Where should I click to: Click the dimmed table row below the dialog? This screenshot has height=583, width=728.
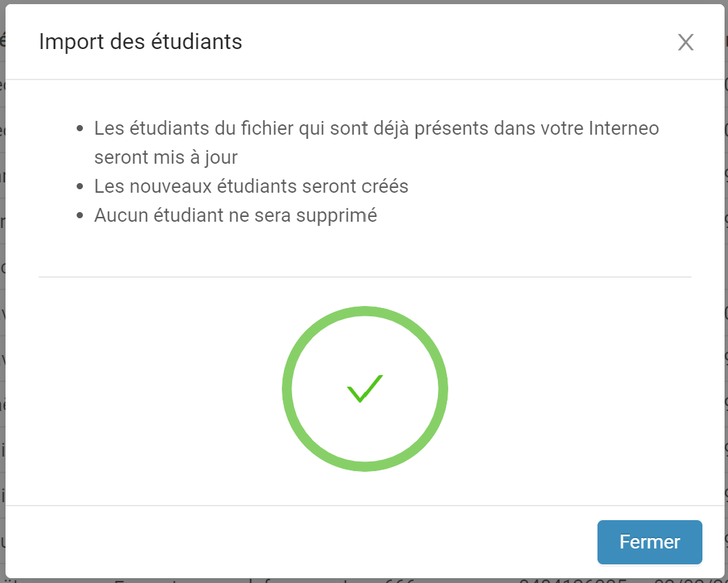364,581
